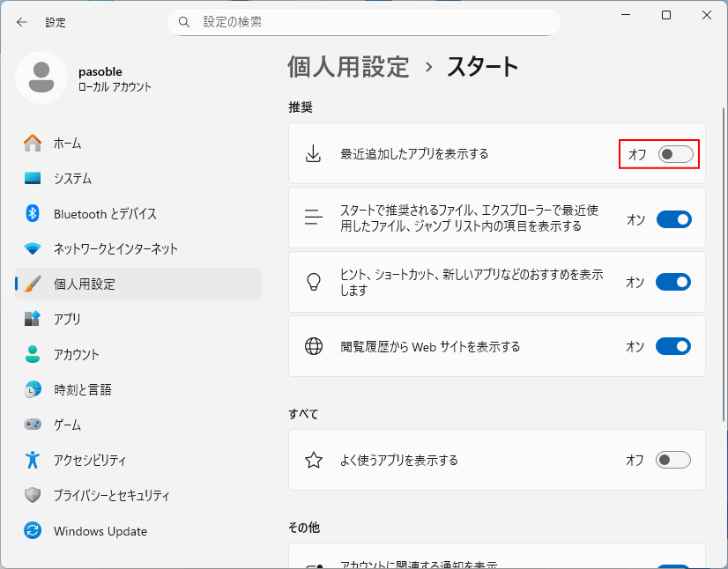Image resolution: width=728 pixels, height=569 pixels.
Task: Open システム settings via its monitor icon
Action: click(x=31, y=178)
